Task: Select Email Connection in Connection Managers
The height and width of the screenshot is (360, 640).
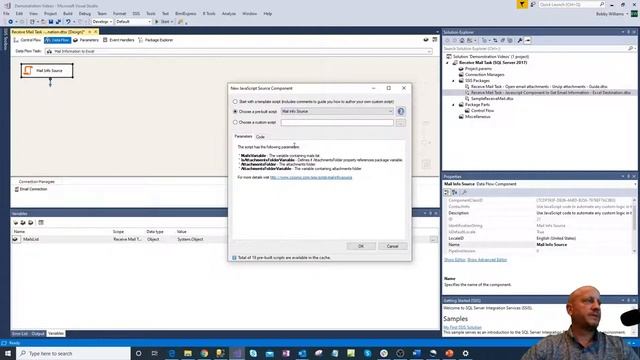Action: [31, 189]
